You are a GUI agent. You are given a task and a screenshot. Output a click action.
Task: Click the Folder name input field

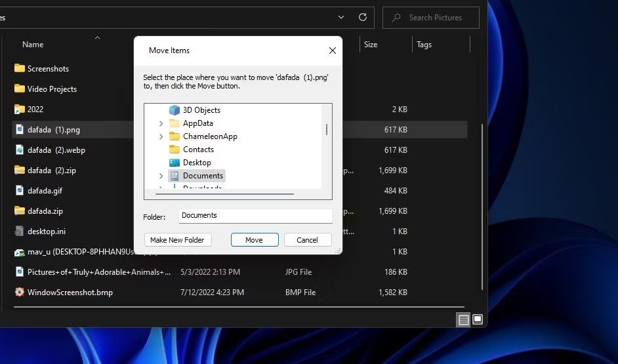pos(255,216)
